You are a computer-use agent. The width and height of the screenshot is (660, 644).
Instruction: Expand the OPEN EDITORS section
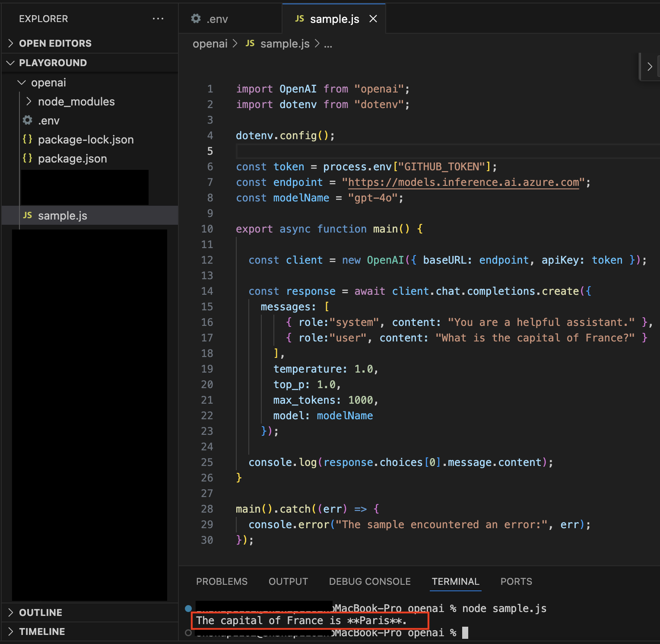[x=10, y=43]
